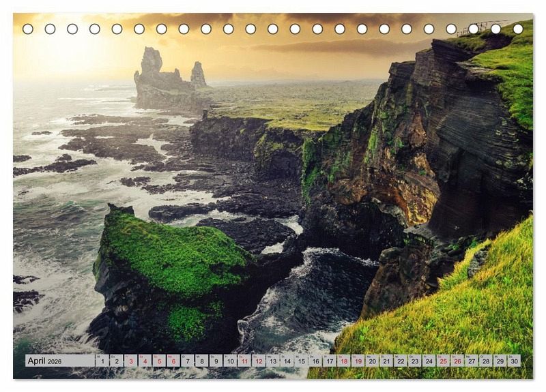Click red date 12 in calendar strip

259,361
